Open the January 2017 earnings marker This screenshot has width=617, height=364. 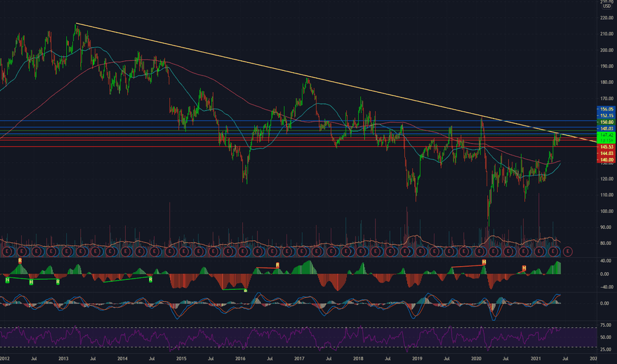pos(302,251)
